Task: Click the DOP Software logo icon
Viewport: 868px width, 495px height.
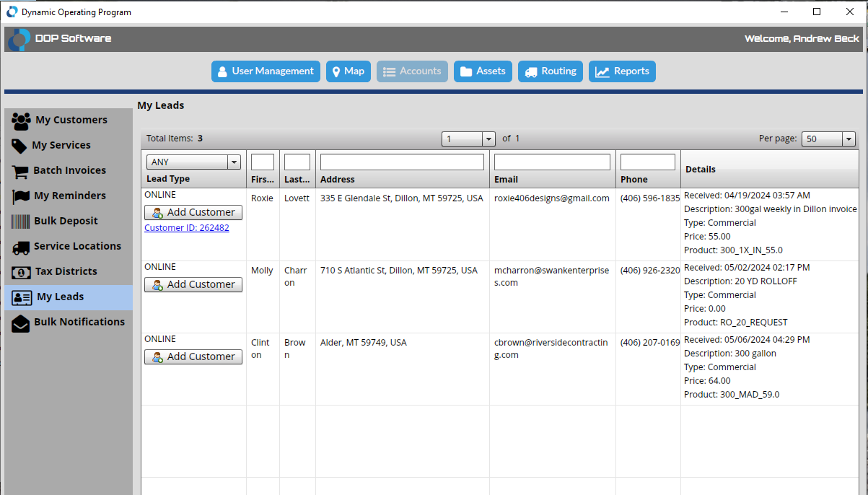Action: [x=19, y=39]
